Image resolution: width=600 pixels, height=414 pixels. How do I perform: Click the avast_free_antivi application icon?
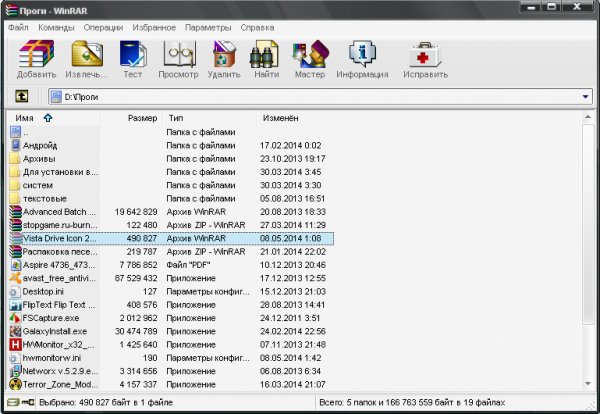[x=15, y=278]
